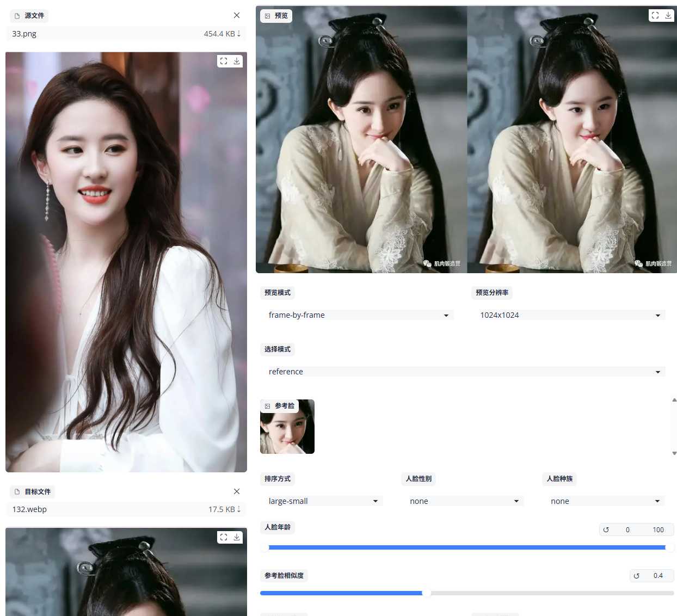Reset the 参考脸相似度 value
The image size is (677, 616).
tap(637, 576)
